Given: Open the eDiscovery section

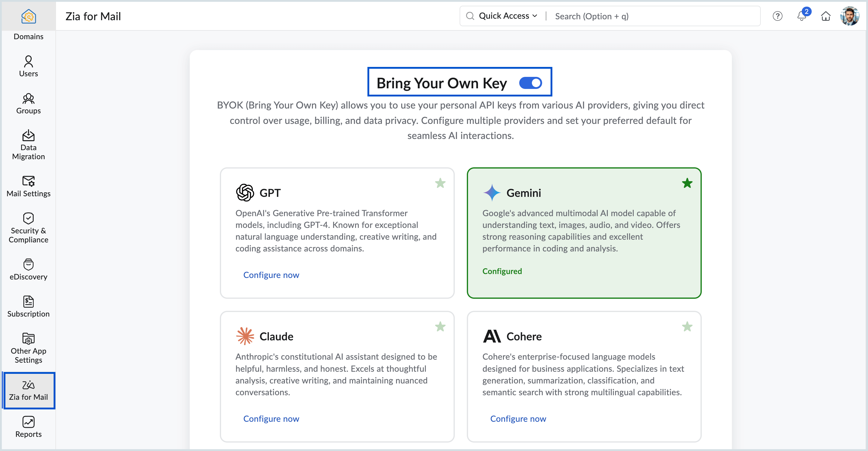Looking at the screenshot, I should [x=28, y=269].
